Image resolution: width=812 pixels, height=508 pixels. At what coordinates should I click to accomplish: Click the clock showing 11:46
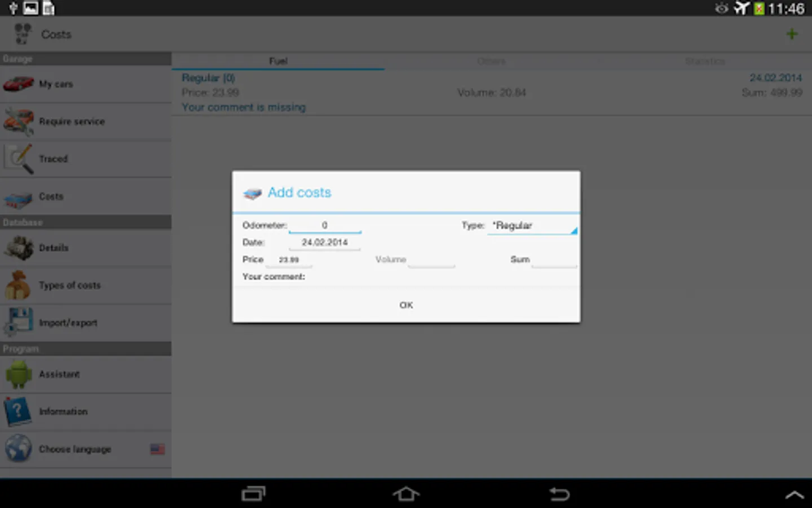[786, 8]
